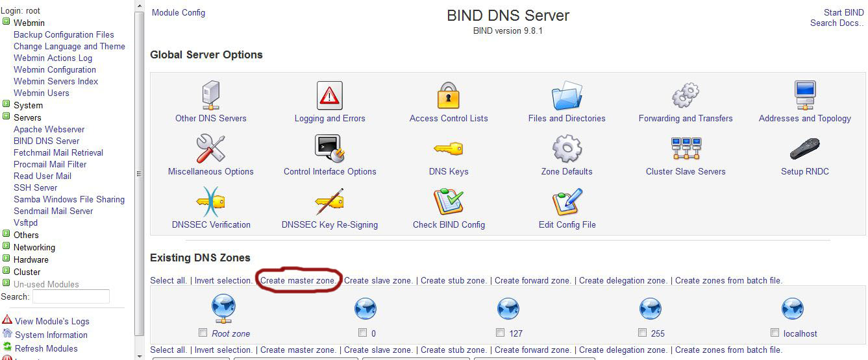Screen dimensions: 868x360
Task: Click the View Module's Logs warning icon
Action: click(x=7, y=320)
